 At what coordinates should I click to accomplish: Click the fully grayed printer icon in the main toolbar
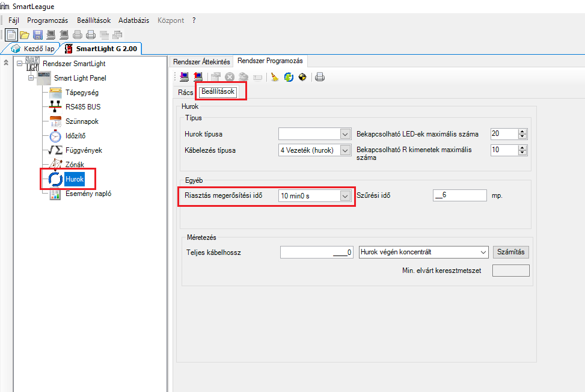(x=78, y=35)
